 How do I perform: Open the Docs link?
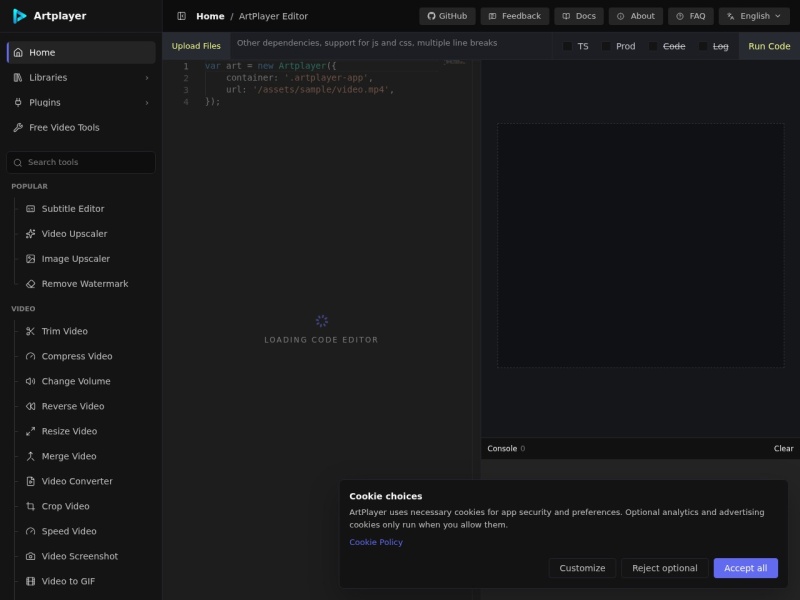pos(579,16)
